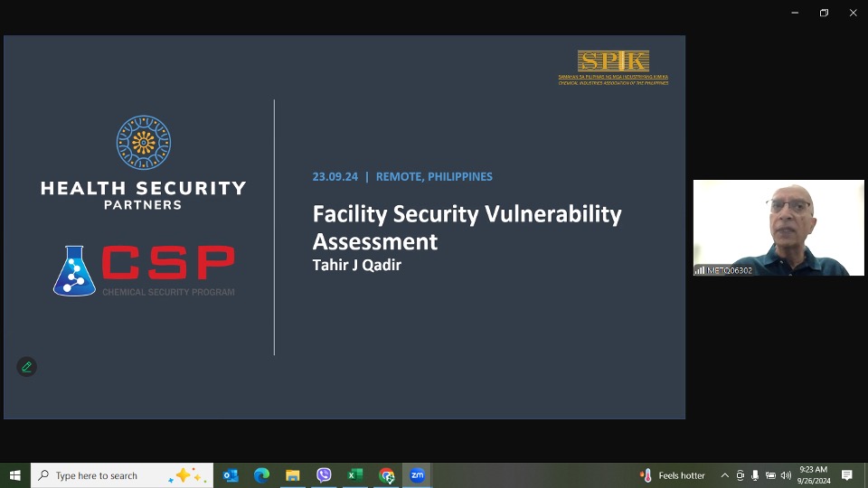This screenshot has height=488, width=868.
Task: Select the speaker video thumbnail METQ06302
Action: coord(778,228)
